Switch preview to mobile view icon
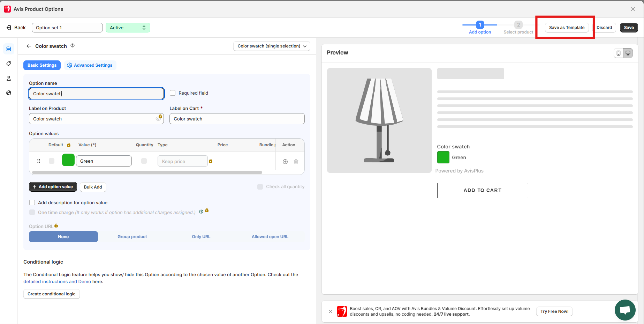Screen dimensions: 644x324 point(619,53)
